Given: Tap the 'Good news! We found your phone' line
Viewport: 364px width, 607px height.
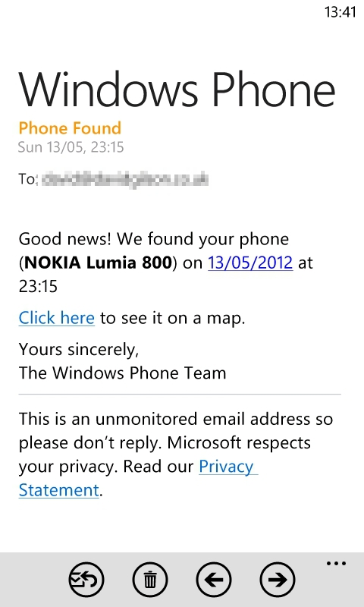Looking at the screenshot, I should (154, 239).
